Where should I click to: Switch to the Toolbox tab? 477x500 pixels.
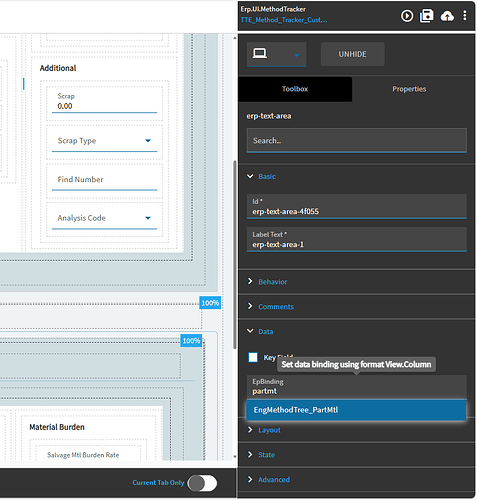pos(295,89)
